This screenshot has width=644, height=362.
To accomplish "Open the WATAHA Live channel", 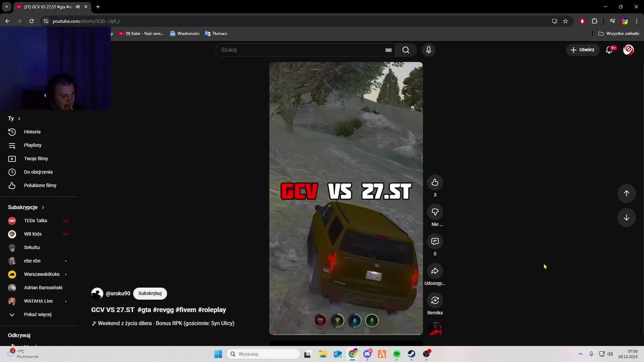I will [39, 301].
